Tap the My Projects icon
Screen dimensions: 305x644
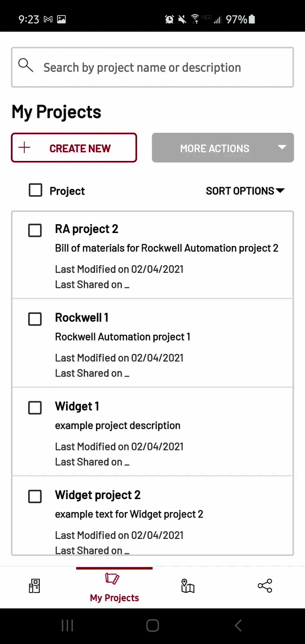pyautogui.click(x=112, y=579)
